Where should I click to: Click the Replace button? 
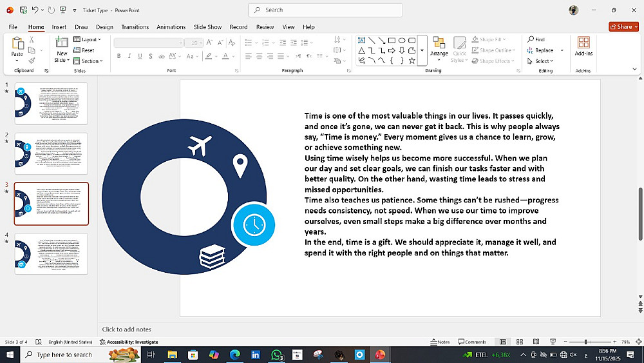pos(540,50)
